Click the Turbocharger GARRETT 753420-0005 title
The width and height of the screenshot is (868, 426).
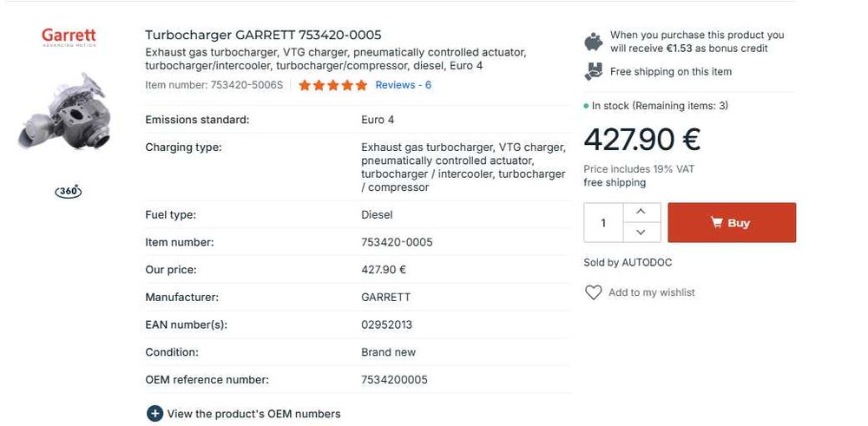(x=262, y=35)
